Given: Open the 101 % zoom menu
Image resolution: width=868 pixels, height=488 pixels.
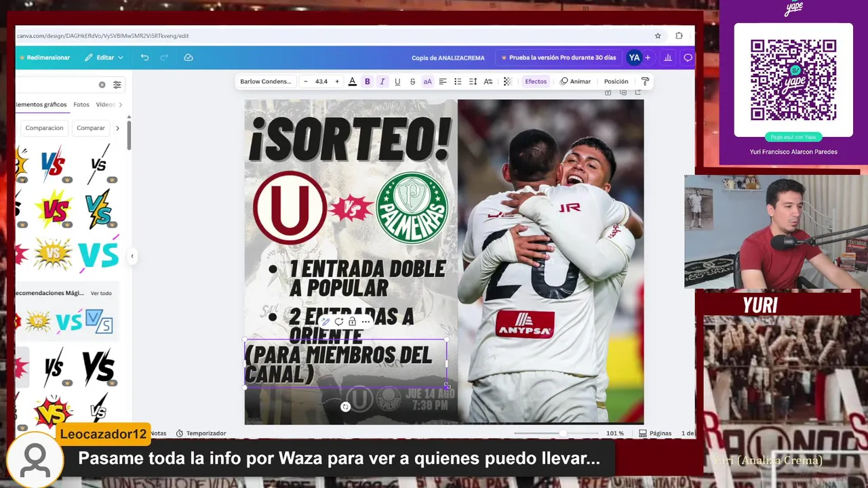Looking at the screenshot, I should [x=615, y=433].
